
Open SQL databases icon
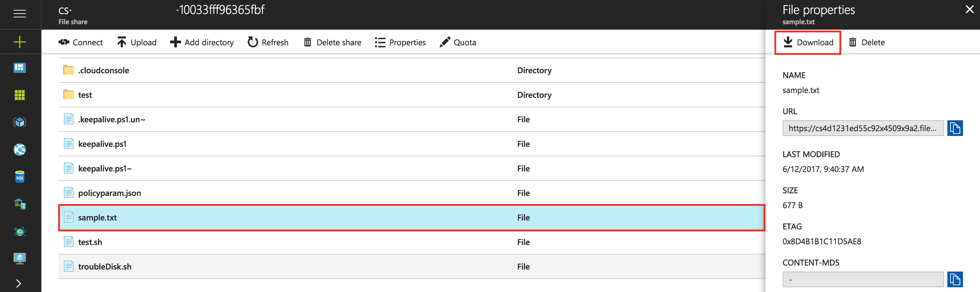point(20,176)
